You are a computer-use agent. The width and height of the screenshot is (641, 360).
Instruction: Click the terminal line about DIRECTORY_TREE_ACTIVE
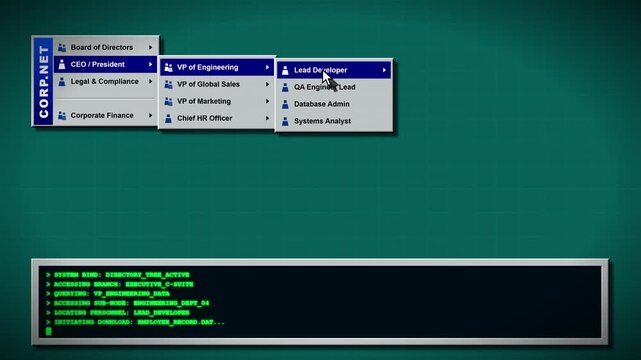coord(118,275)
